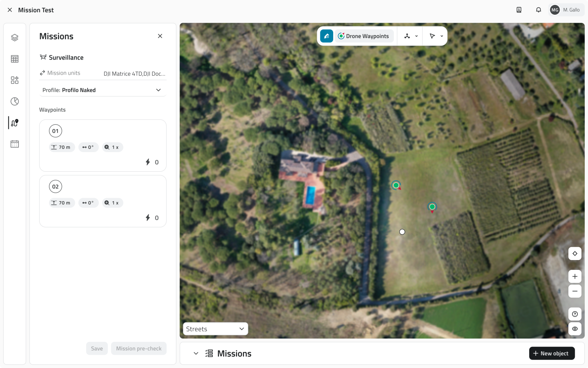Click the second green waypoint marker on map
This screenshot has width=588, height=368.
pos(432,207)
